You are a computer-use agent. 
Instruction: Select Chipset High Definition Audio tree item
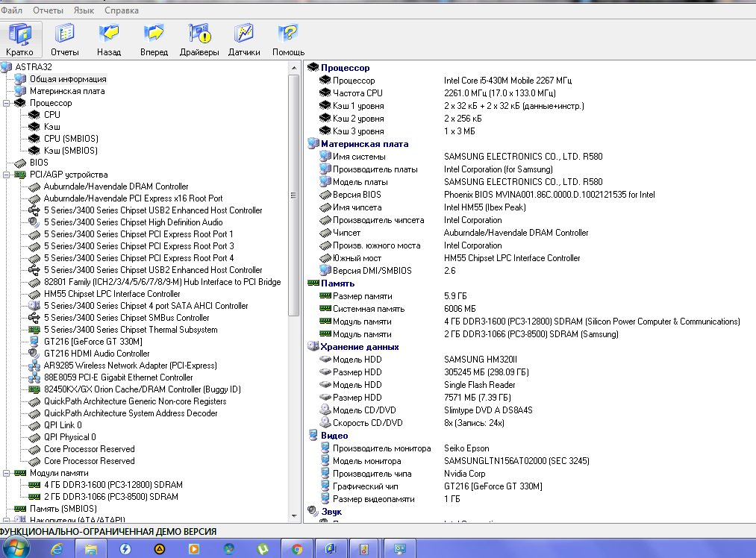tap(133, 222)
